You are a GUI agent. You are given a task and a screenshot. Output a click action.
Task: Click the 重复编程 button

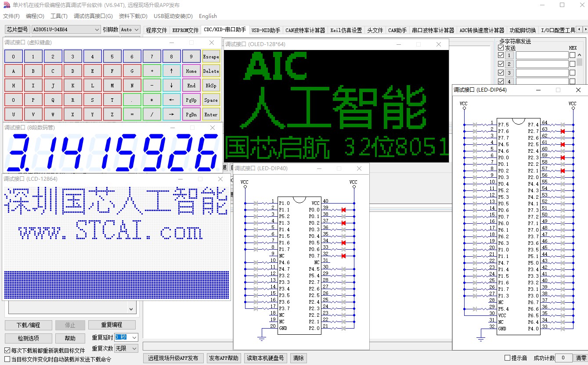click(x=112, y=325)
